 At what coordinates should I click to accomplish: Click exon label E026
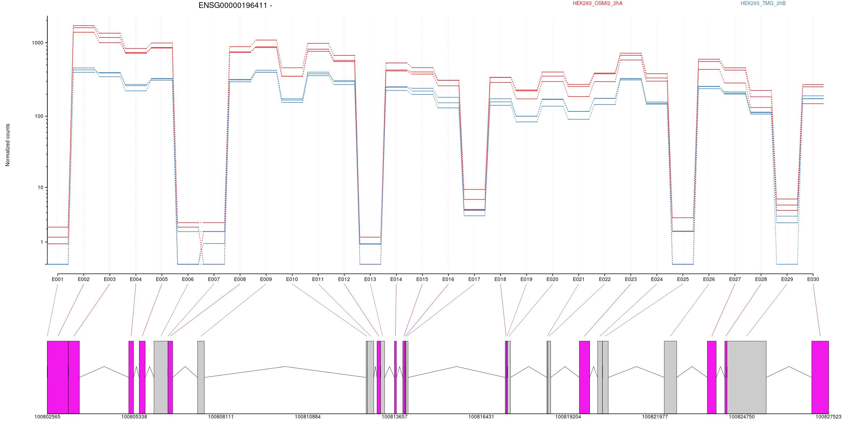(x=709, y=279)
